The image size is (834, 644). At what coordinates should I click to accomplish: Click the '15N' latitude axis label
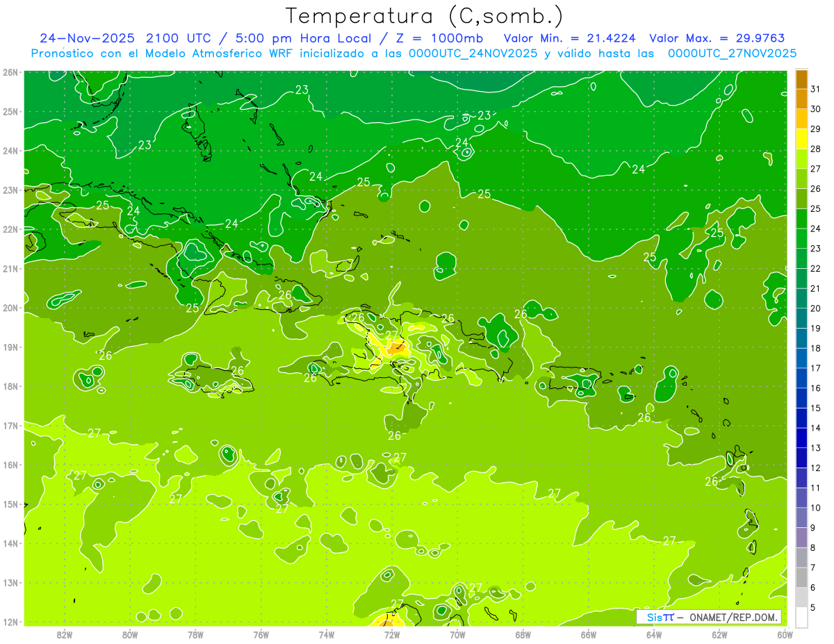click(10, 504)
